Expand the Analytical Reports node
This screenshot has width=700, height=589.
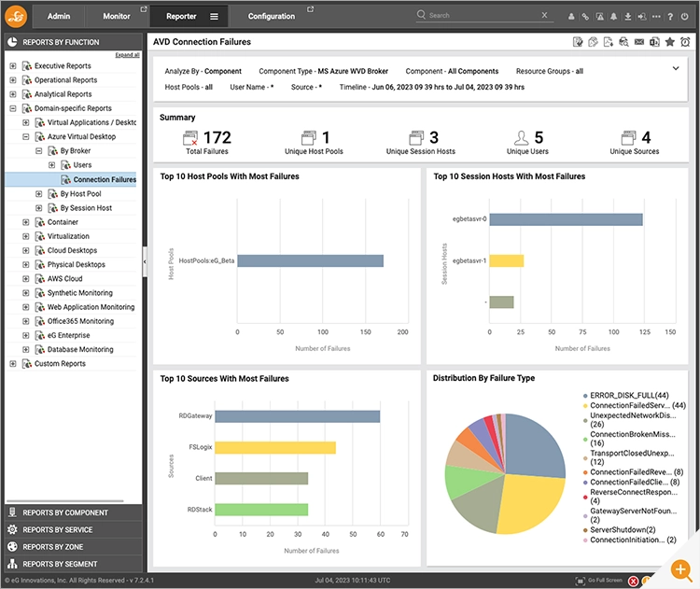(x=13, y=94)
